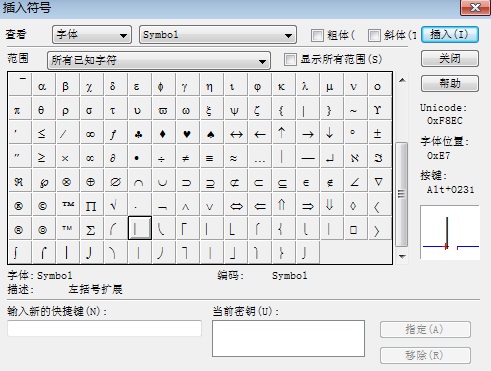Click the 插入(I) insert button
491x371 pixels.
[x=450, y=34]
